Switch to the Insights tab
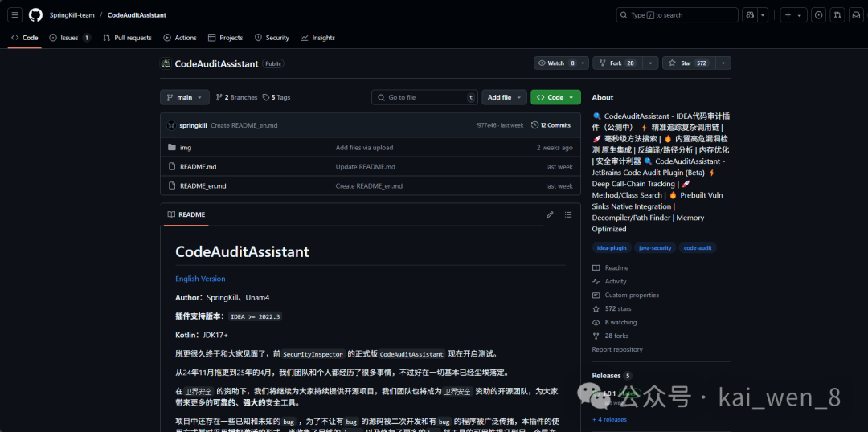Image resolution: width=868 pixels, height=432 pixels. click(x=317, y=38)
